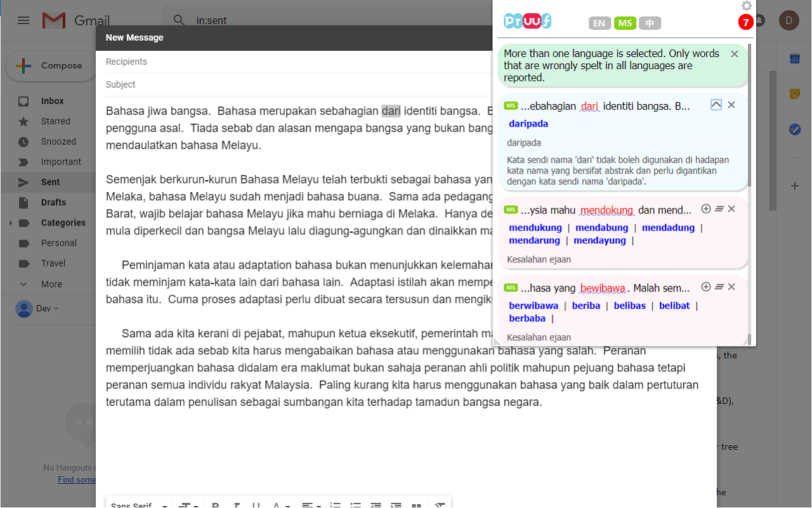Collapse the 'dari' card details chevron
This screenshot has width=812, height=508.
pos(716,105)
